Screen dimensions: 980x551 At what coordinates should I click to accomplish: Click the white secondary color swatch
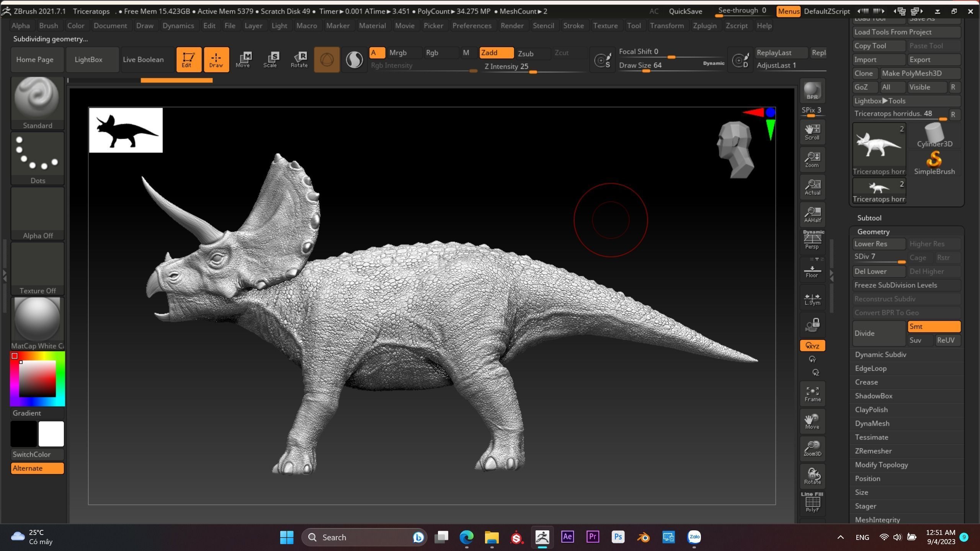[51, 434]
